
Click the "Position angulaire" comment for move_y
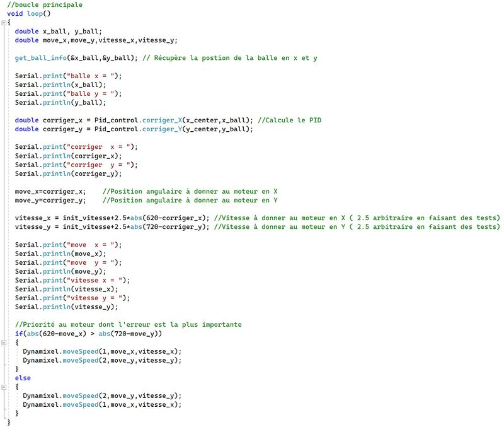pos(190,200)
